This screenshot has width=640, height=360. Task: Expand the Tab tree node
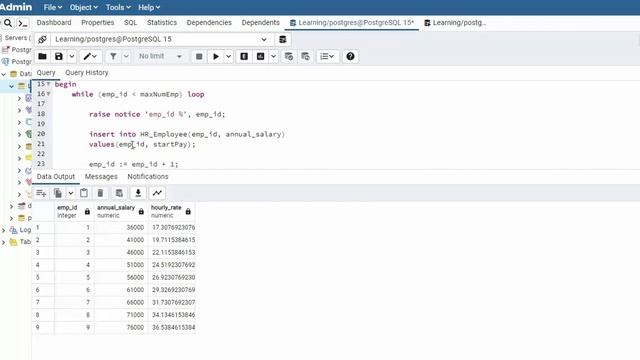[x=4, y=242]
